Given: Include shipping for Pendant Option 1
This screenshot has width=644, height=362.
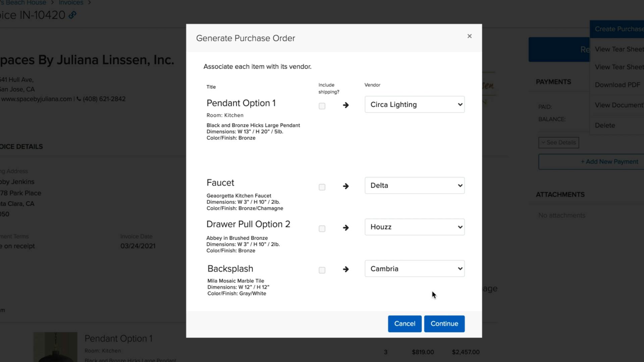Looking at the screenshot, I should tap(322, 106).
